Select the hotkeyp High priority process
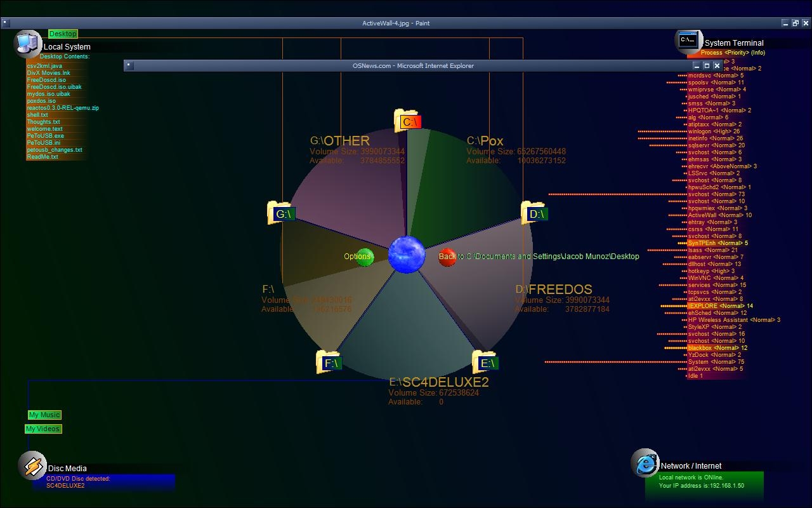Screen dimensions: 812x508 click(x=711, y=271)
